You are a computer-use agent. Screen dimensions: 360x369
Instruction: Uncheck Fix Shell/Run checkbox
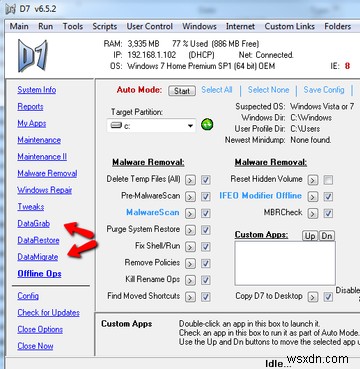point(206,247)
